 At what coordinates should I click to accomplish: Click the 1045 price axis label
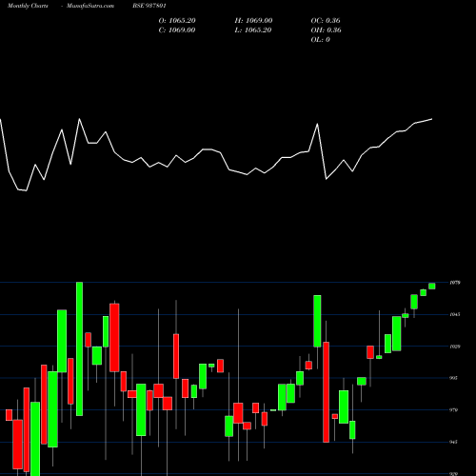click(455, 314)
